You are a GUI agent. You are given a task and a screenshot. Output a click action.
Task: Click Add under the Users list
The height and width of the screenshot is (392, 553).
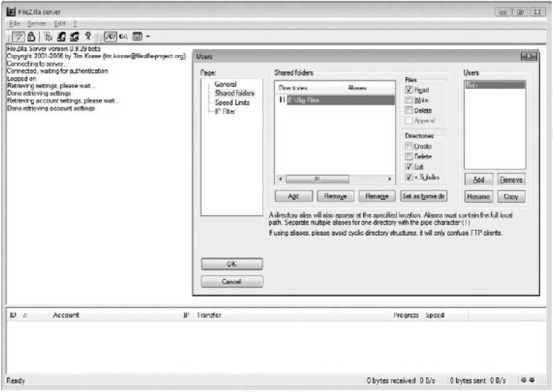pyautogui.click(x=479, y=180)
